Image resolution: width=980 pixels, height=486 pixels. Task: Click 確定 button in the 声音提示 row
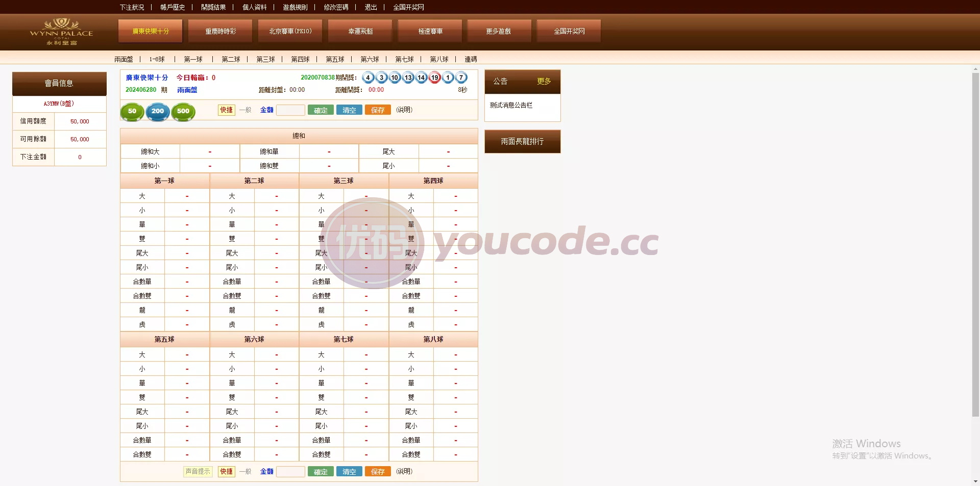[321, 472]
